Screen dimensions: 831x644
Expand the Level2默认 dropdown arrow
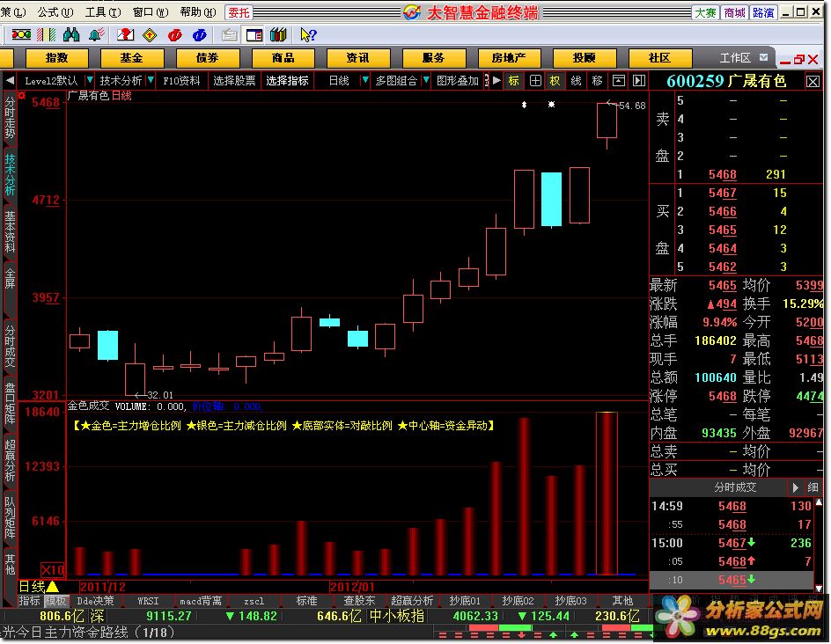tap(90, 80)
